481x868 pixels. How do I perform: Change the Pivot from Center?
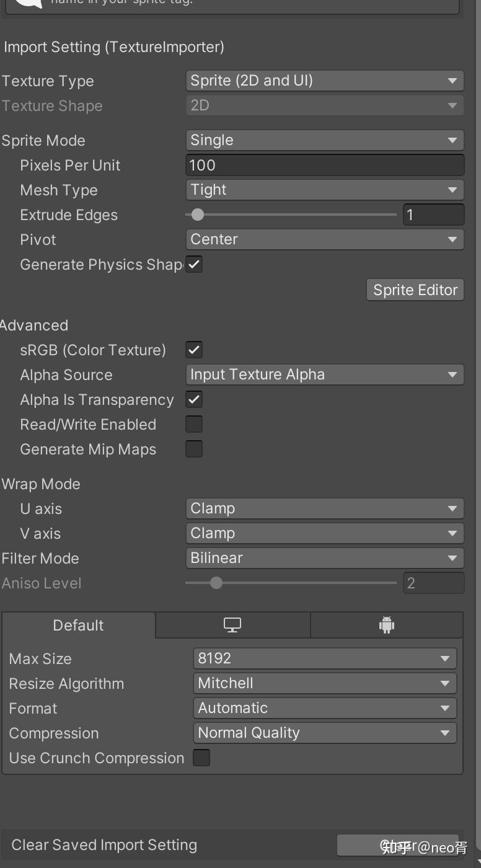pyautogui.click(x=325, y=239)
